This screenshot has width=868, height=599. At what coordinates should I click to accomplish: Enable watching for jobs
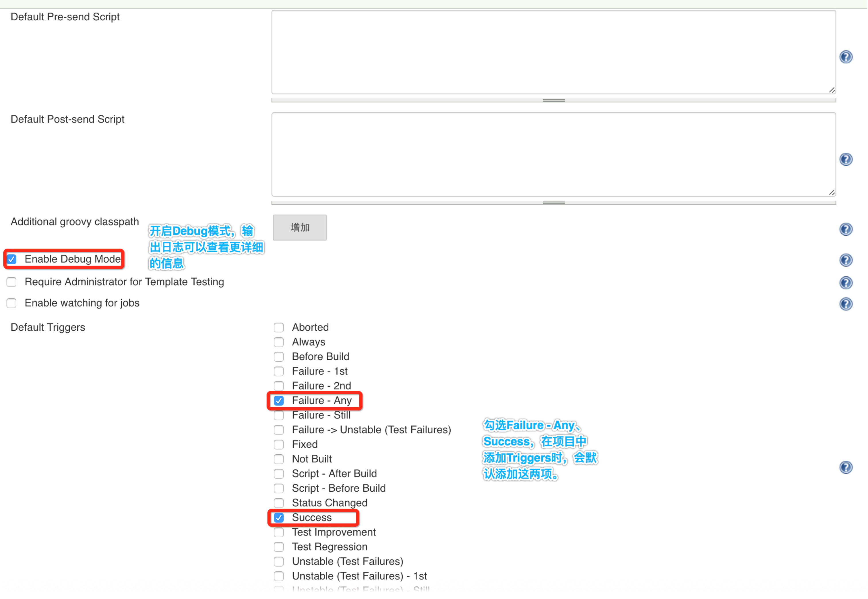point(12,303)
